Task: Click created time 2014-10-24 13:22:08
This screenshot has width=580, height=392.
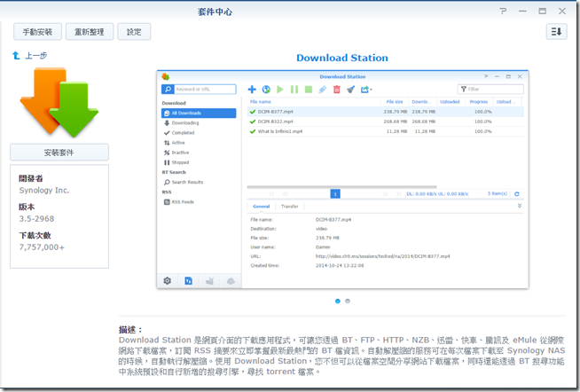Action: point(340,265)
